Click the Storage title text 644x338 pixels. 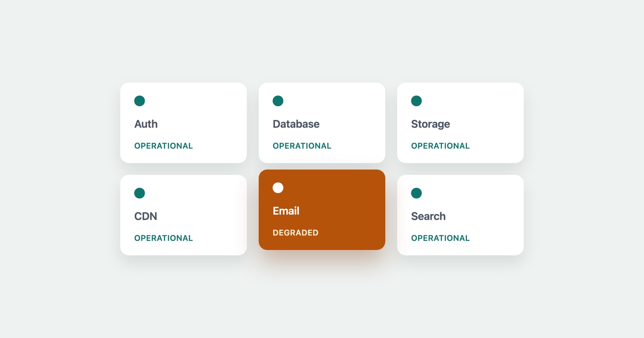[x=431, y=124]
